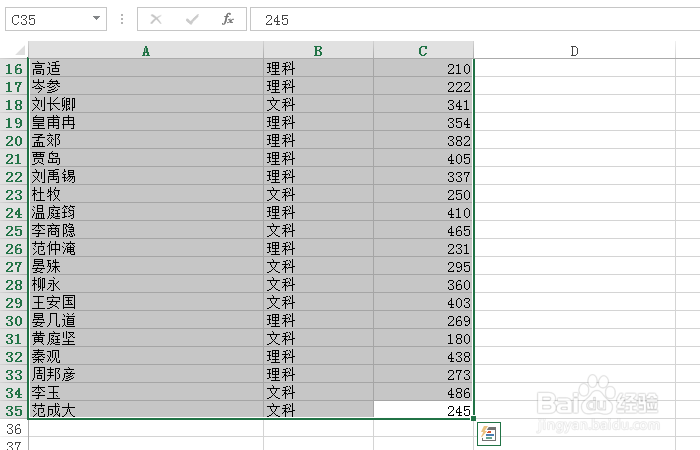
Task: Click cell containing 岑参
Action: click(146, 86)
